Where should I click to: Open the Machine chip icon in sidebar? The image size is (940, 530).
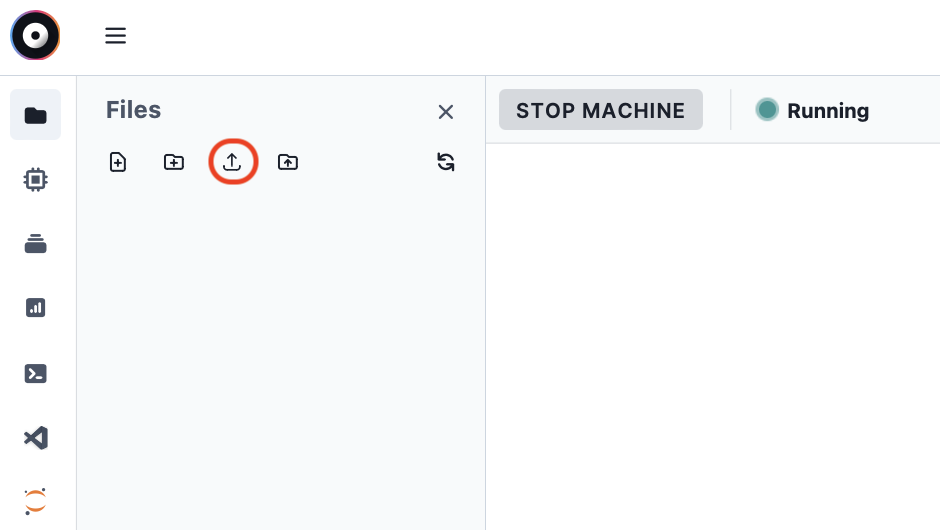click(x=36, y=180)
